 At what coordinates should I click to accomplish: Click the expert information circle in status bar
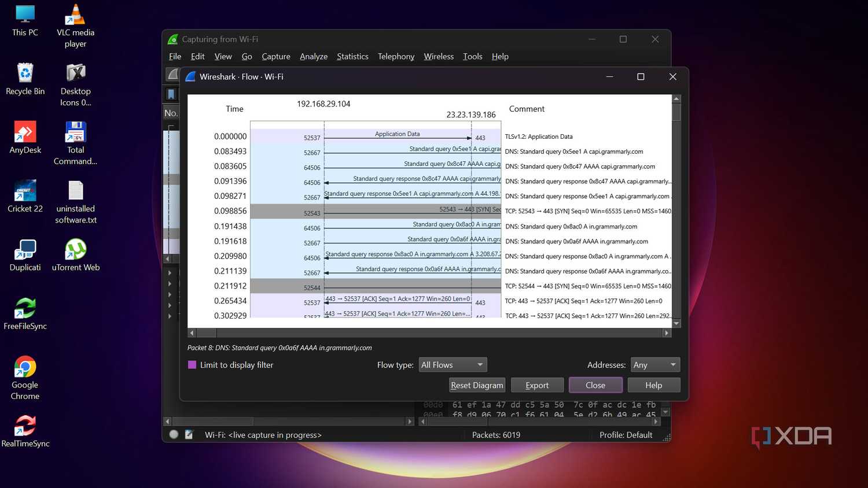click(174, 434)
